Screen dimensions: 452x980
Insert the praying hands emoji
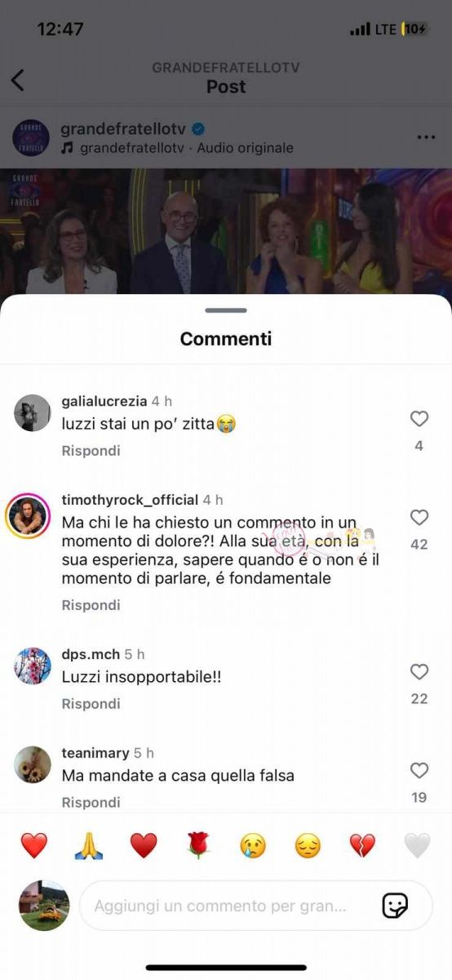tap(88, 845)
